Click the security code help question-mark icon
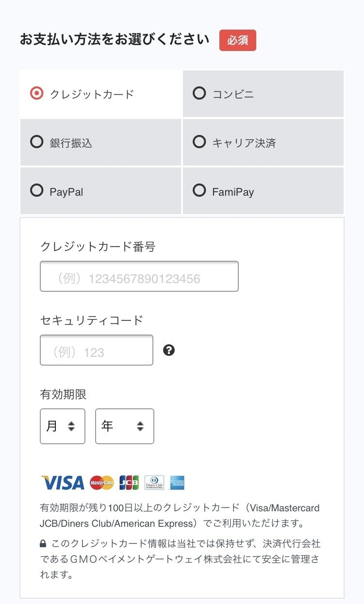This screenshot has width=364, height=604. click(x=169, y=350)
